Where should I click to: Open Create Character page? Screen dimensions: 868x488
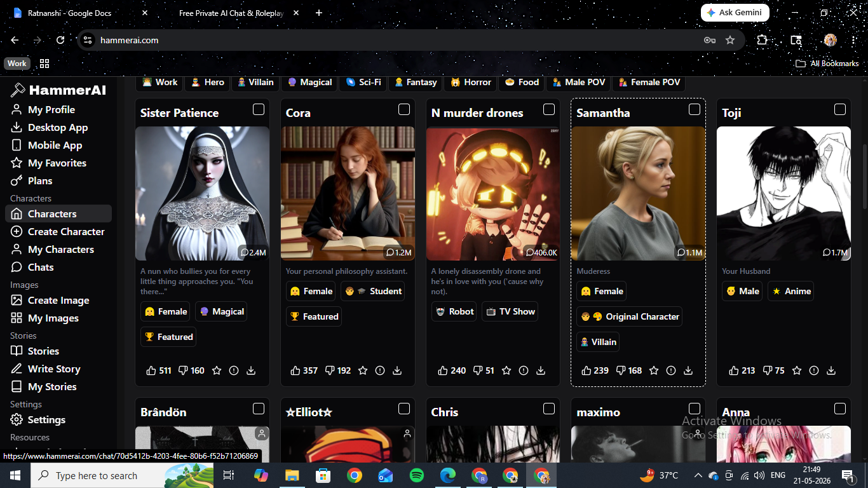pyautogui.click(x=58, y=231)
